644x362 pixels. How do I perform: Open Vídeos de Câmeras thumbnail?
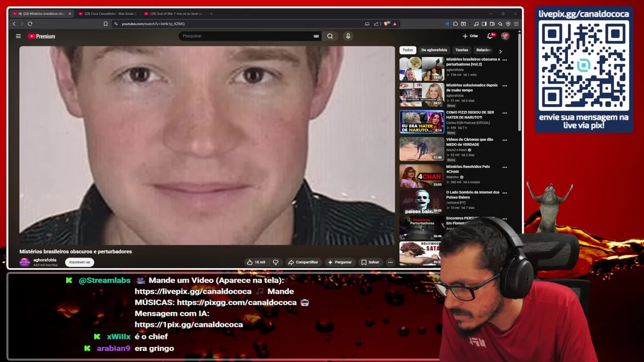click(422, 149)
